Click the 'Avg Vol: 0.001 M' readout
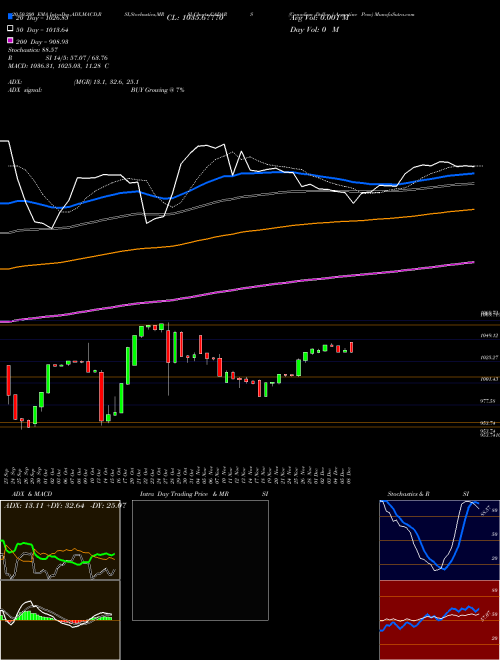This screenshot has height=660, width=500. tap(319, 18)
